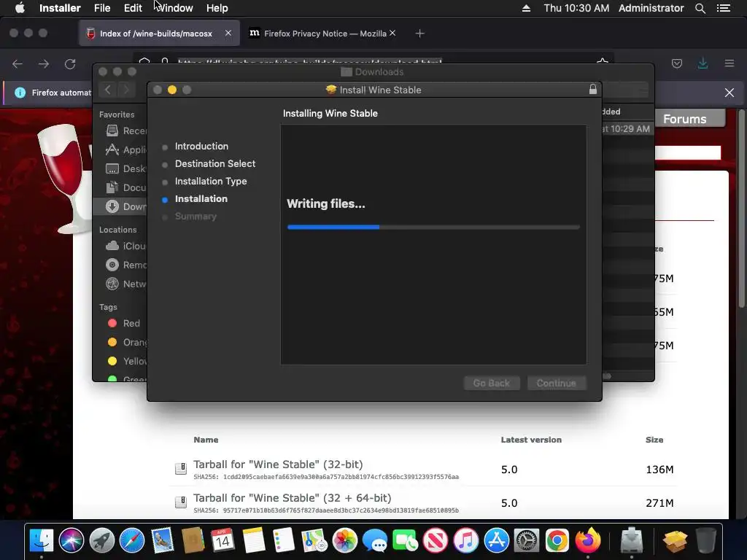The height and width of the screenshot is (560, 747).
Task: Go back in Finder Downloads window
Action: tap(108, 90)
